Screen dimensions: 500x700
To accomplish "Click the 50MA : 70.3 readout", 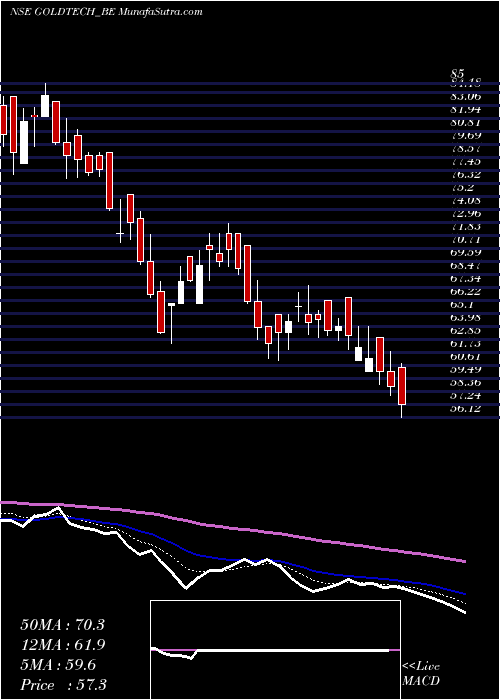I will [62, 625].
